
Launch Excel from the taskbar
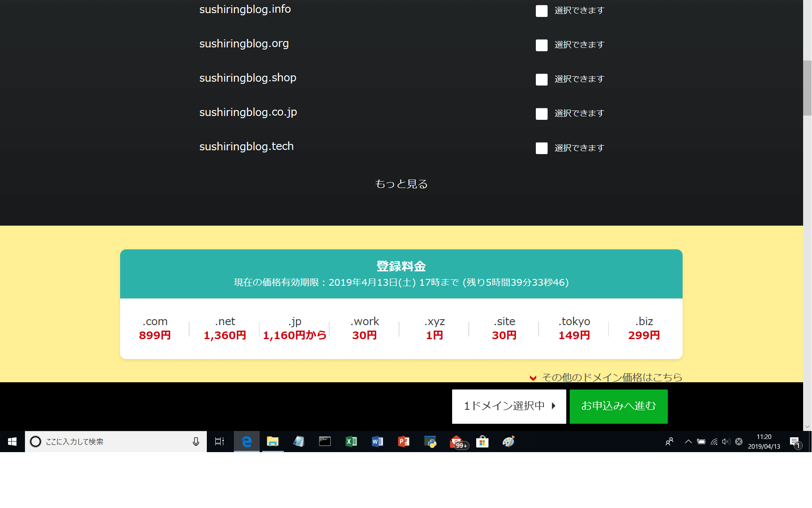351,442
